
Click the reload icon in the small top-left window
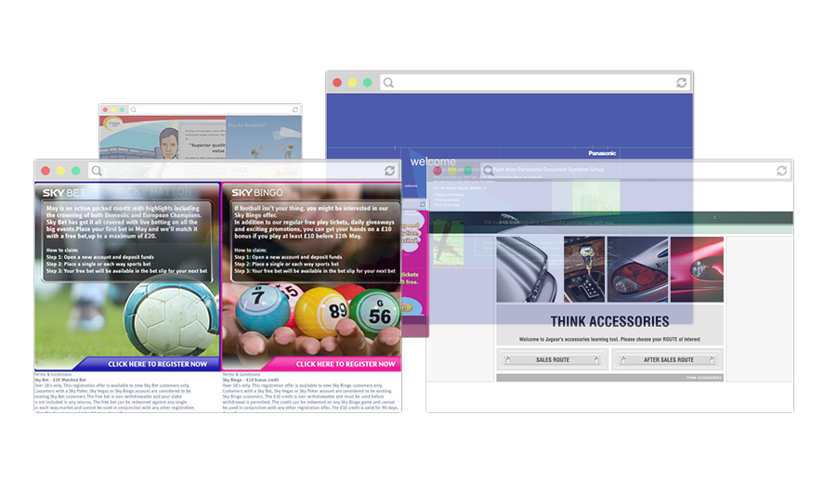coord(295,110)
